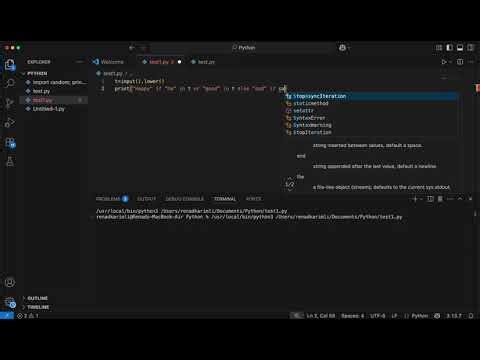
Task: Go back with navigation arrow
Action: pyautogui.click(x=132, y=48)
